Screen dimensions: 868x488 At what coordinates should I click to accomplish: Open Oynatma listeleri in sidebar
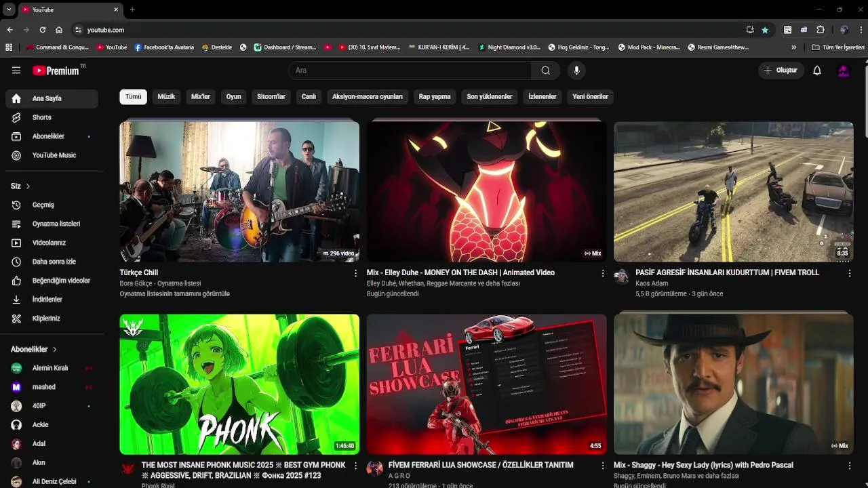click(52, 224)
